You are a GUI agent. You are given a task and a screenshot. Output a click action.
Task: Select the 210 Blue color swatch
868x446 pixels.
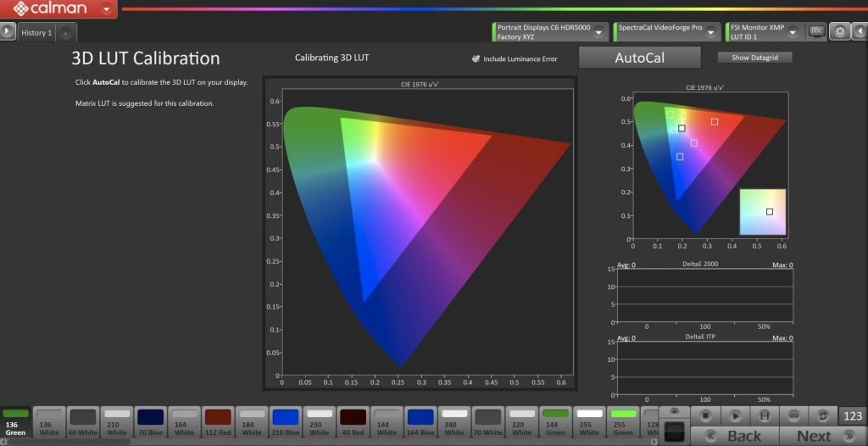[286, 421]
